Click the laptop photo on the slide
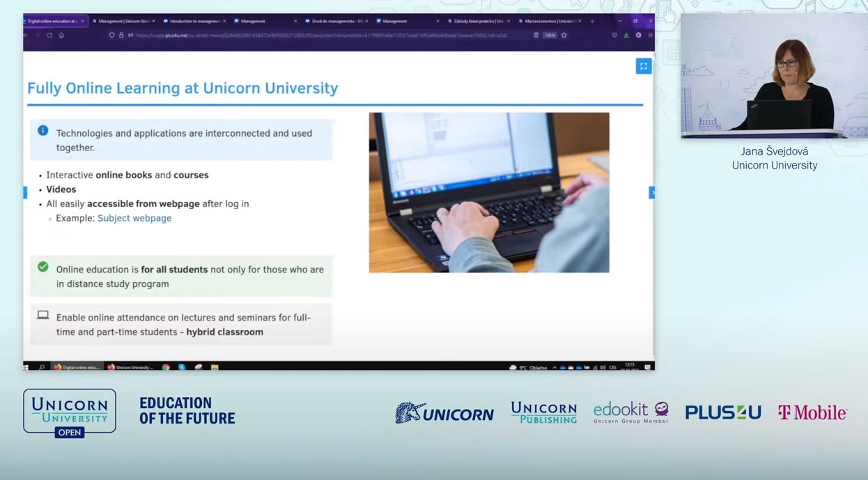Image resolution: width=868 pixels, height=480 pixels. (489, 192)
